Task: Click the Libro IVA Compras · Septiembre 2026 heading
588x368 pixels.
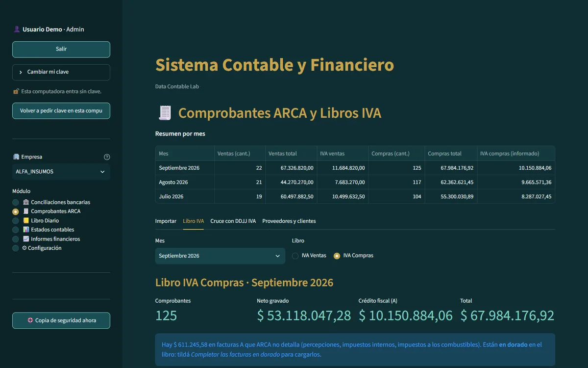Action: (244, 283)
